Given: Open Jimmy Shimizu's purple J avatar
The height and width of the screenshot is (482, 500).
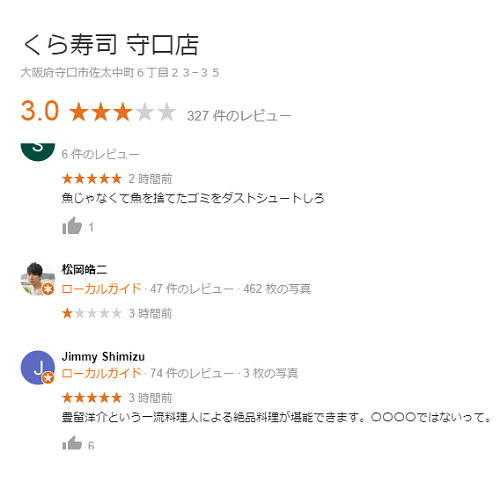Looking at the screenshot, I should point(38,367).
